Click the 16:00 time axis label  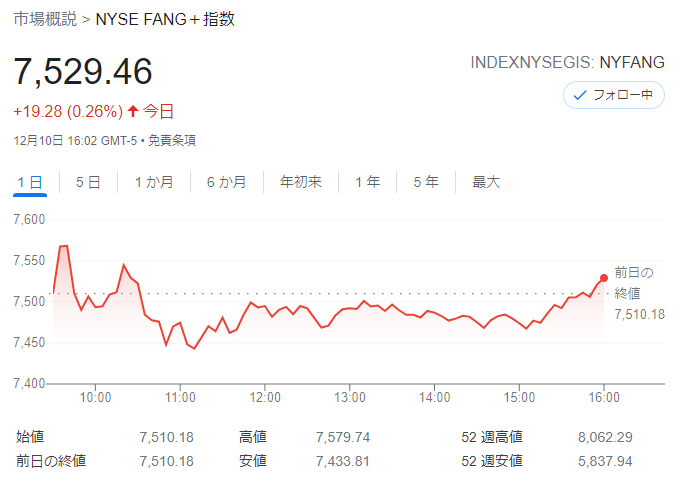click(604, 397)
